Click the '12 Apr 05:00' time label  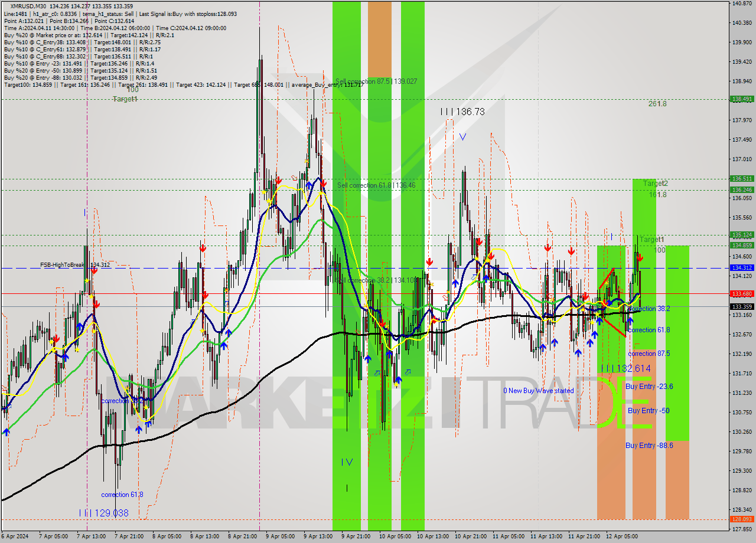(x=621, y=537)
